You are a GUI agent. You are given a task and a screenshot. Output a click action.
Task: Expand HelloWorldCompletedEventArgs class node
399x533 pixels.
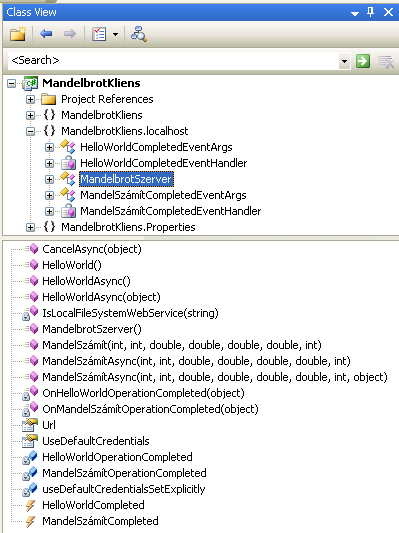tap(49, 147)
